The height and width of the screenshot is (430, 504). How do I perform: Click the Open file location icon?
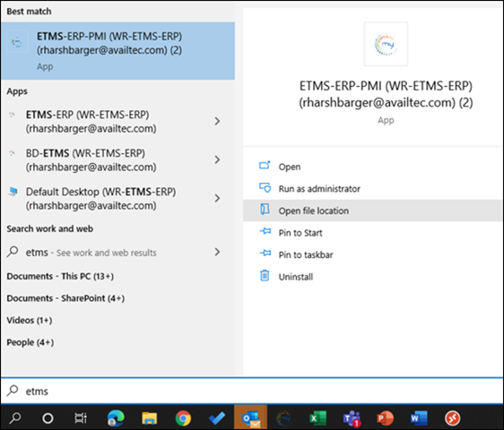(265, 210)
